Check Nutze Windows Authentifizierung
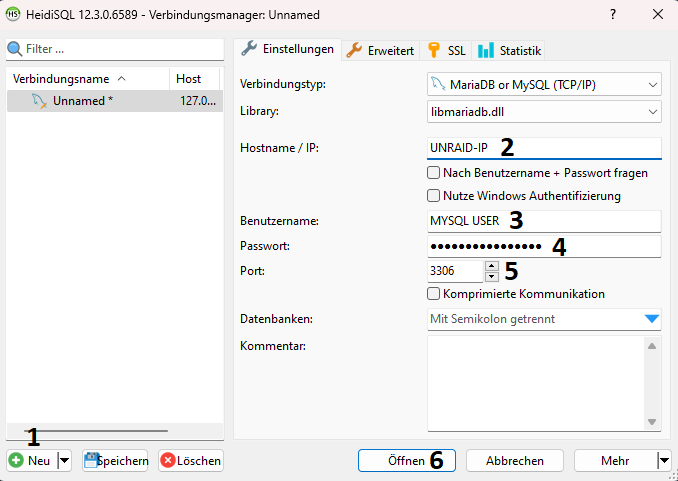 [433, 196]
